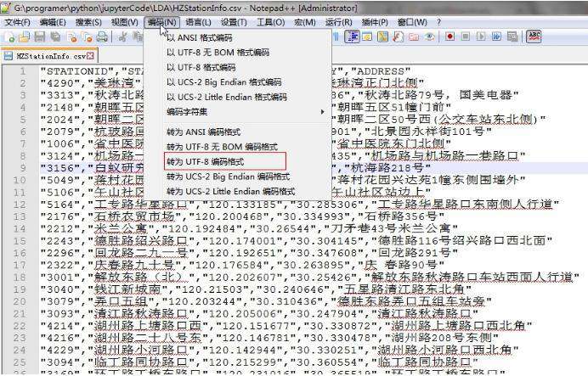Screen dimensions: 588x376
Task: Click the Cut scissors toolbar icon
Action: (x=122, y=36)
